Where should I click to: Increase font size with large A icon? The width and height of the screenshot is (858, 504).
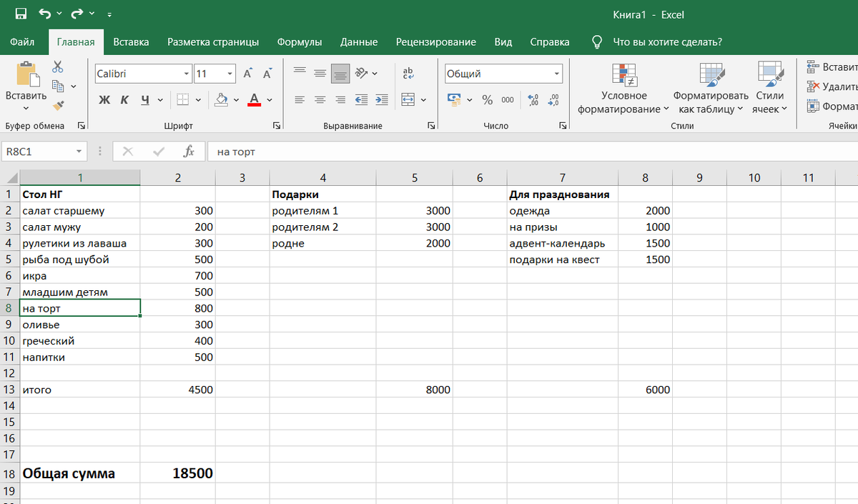(247, 74)
